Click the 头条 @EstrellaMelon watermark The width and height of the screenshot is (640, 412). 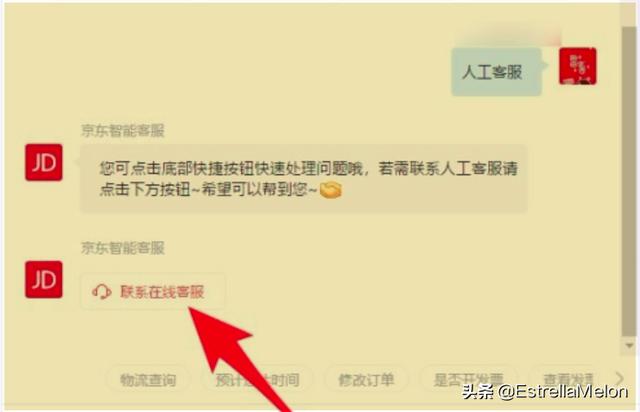(545, 392)
